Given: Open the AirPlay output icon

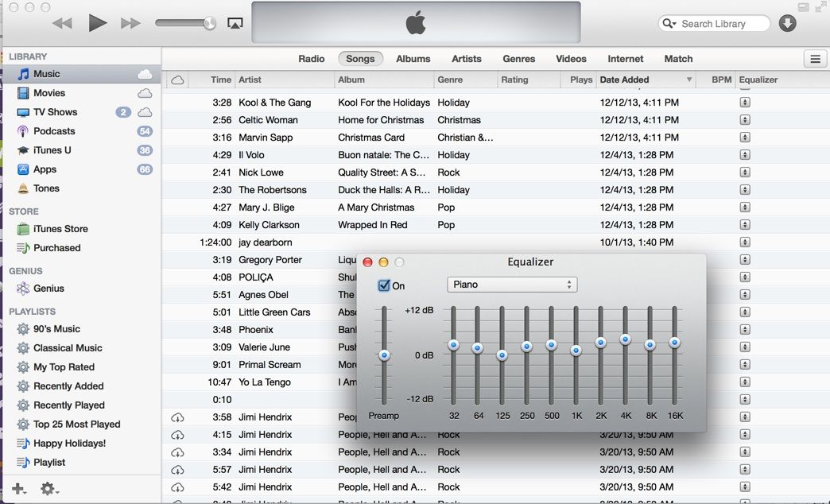Looking at the screenshot, I should click(235, 24).
